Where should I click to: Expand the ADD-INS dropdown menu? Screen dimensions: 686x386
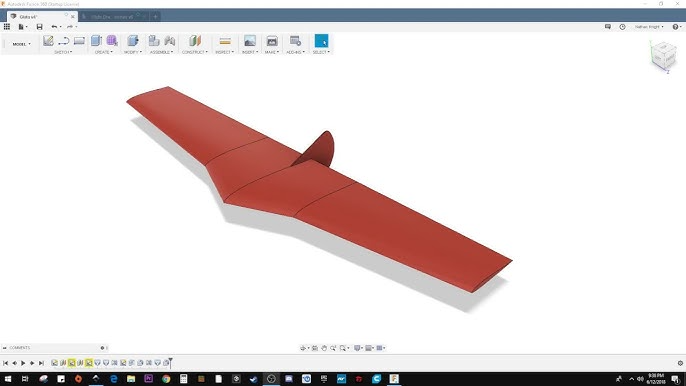[296, 52]
